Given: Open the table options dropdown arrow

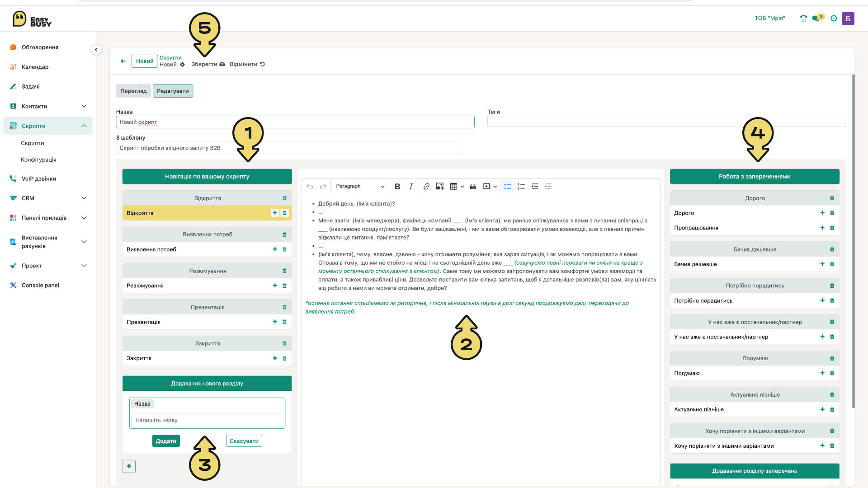Looking at the screenshot, I should pos(462,187).
